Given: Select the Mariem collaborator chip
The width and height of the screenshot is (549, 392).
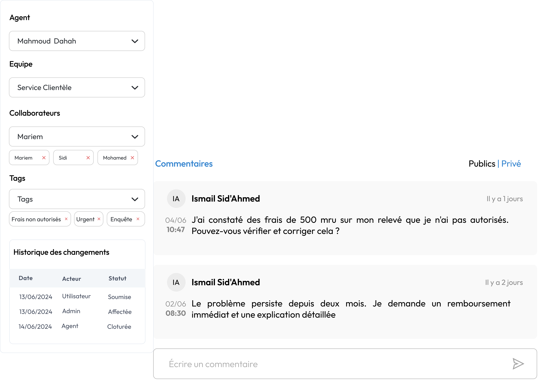Looking at the screenshot, I should [29, 158].
